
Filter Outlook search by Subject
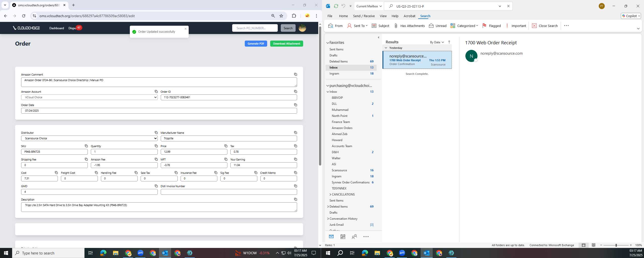pyautogui.click(x=380, y=26)
